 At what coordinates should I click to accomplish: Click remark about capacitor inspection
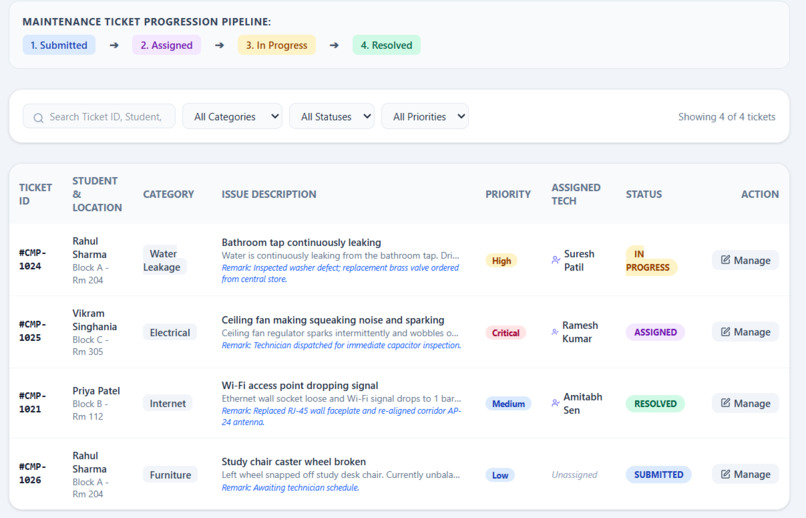click(341, 345)
